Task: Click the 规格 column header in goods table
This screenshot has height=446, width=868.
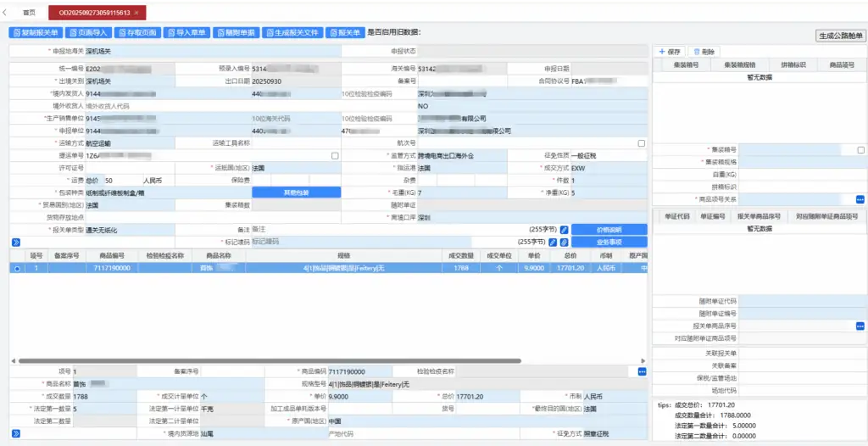Action: [344, 255]
